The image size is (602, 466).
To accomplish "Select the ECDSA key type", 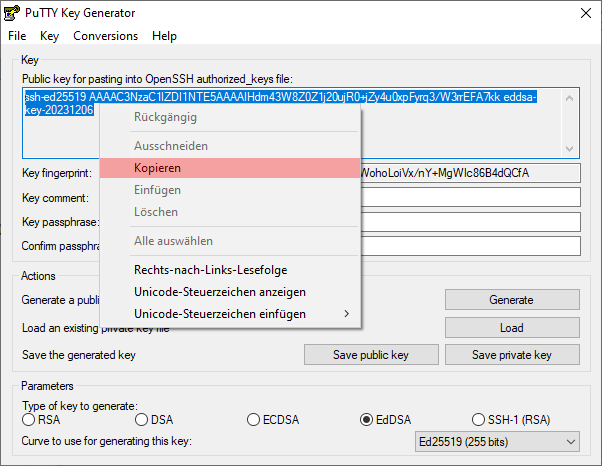I will click(273, 420).
